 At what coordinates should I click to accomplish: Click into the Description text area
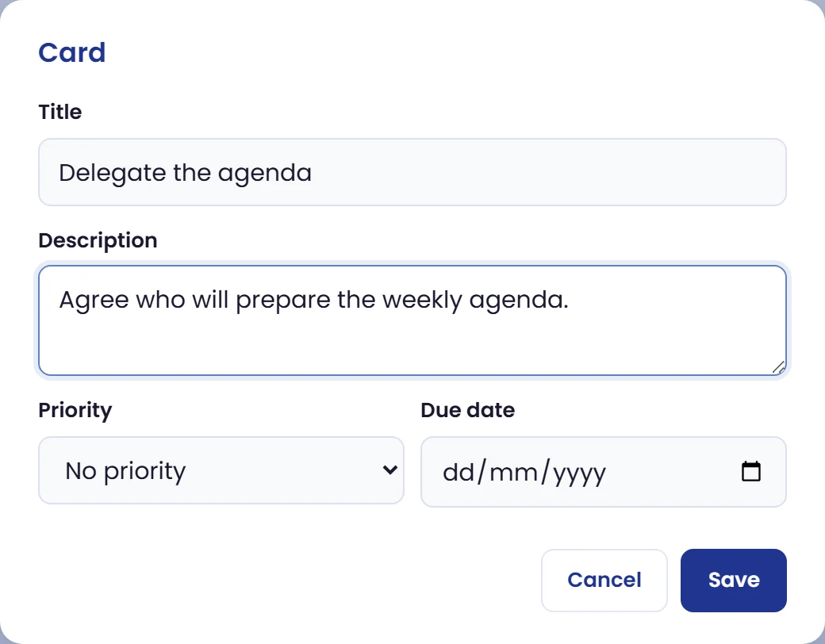click(x=412, y=320)
